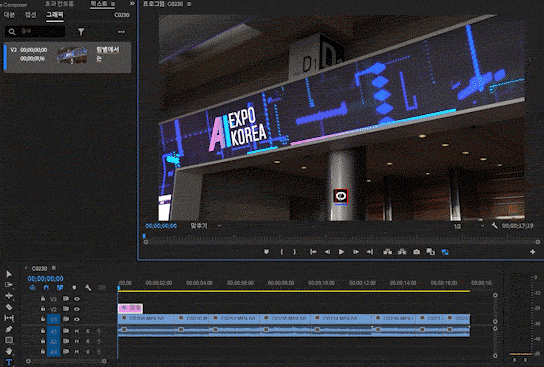Open 효과 컨트롤 panel tab
The height and width of the screenshot is (367, 544).
point(59,4)
